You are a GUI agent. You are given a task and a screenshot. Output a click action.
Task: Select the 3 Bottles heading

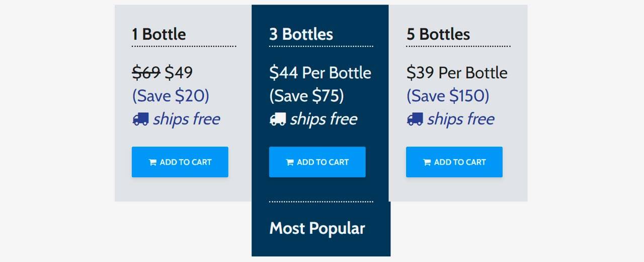(x=301, y=34)
